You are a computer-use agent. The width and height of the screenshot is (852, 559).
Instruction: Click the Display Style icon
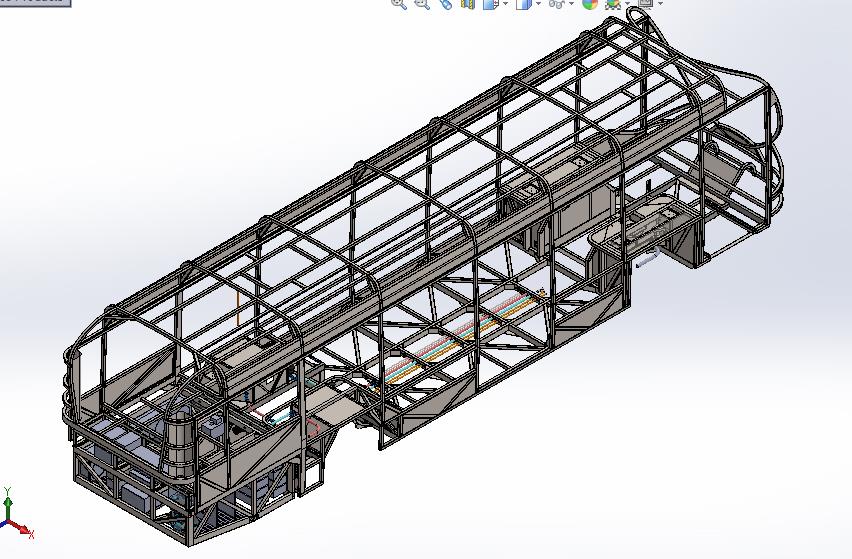(524, 3)
